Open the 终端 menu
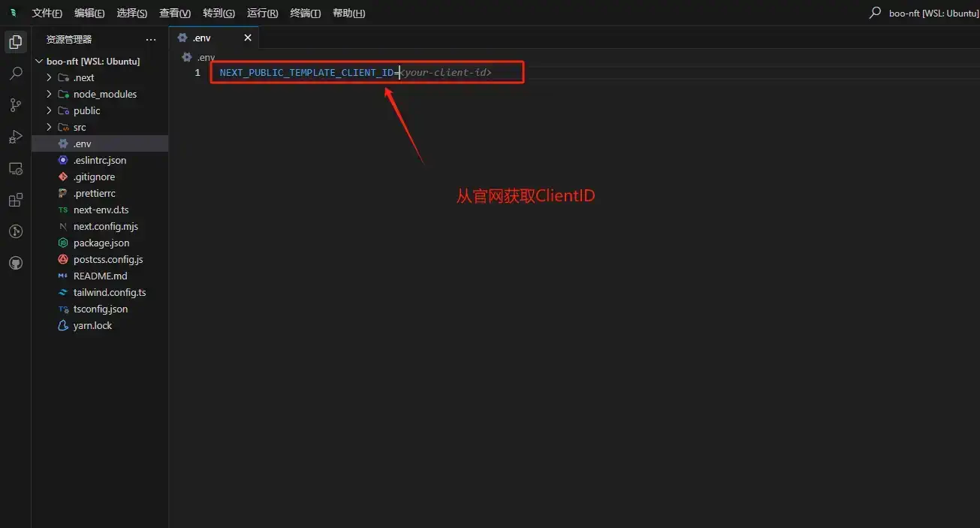The height and width of the screenshot is (528, 980). (304, 13)
